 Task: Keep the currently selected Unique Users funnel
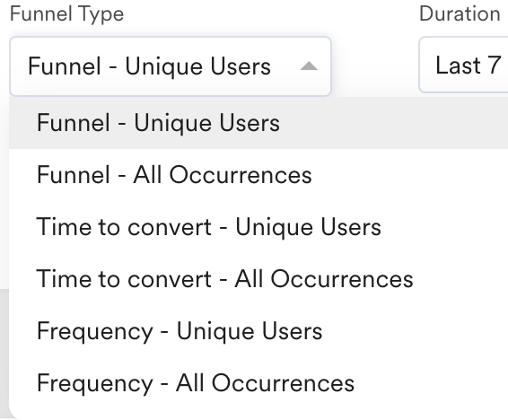point(258,123)
